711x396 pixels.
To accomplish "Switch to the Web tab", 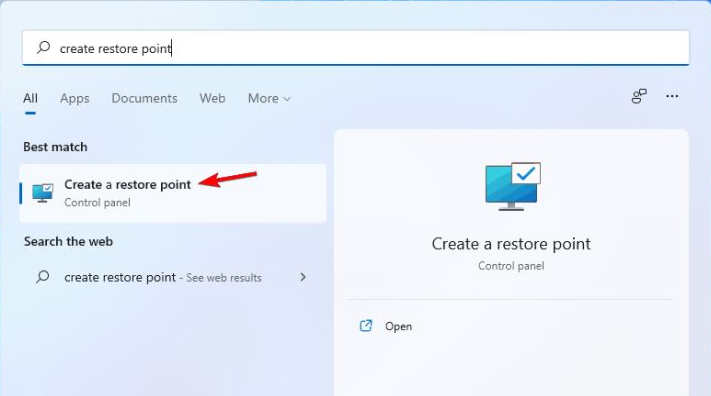I will tap(212, 98).
